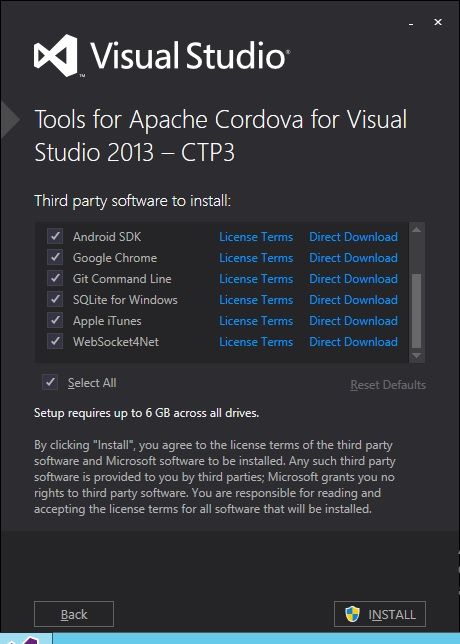The width and height of the screenshot is (460, 644).
Task: Click the shield icon on INSTALL button
Action: coord(352,614)
